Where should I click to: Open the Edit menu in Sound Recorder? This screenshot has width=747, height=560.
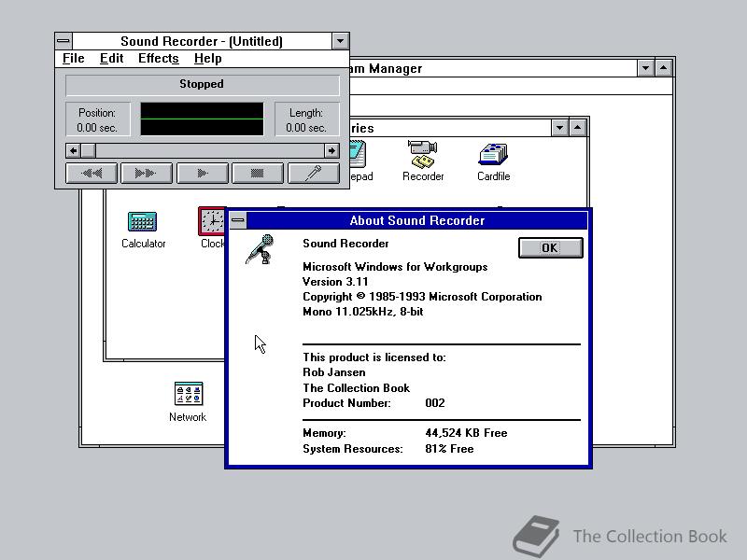(111, 59)
